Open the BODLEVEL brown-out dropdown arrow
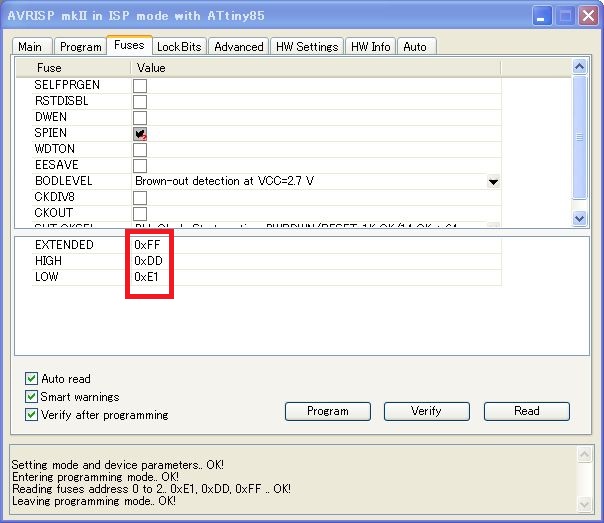The height and width of the screenshot is (523, 604). click(493, 181)
